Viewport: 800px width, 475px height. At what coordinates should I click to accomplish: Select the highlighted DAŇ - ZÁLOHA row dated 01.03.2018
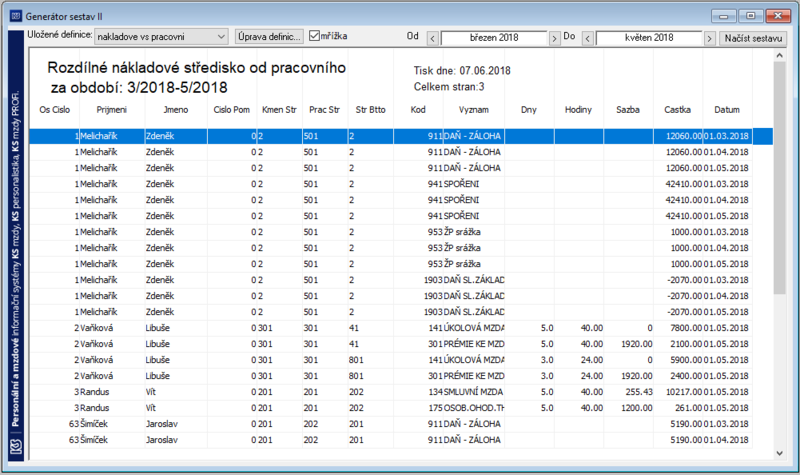tap(401, 136)
